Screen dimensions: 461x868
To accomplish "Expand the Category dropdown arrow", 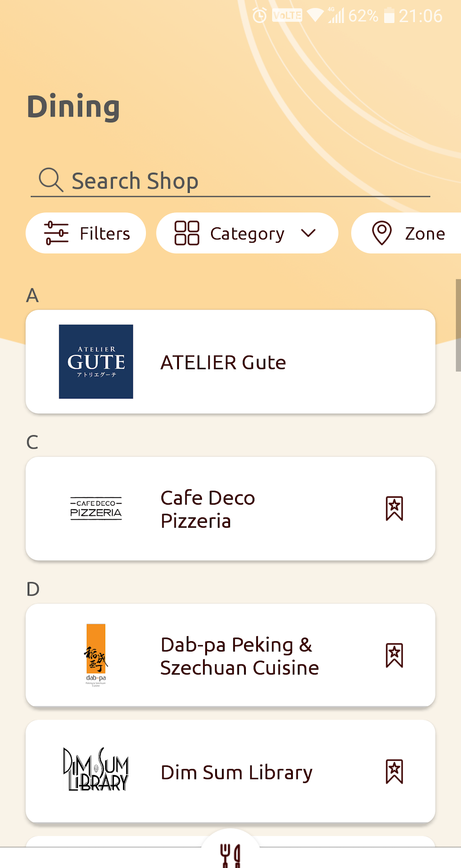I will pyautogui.click(x=308, y=233).
